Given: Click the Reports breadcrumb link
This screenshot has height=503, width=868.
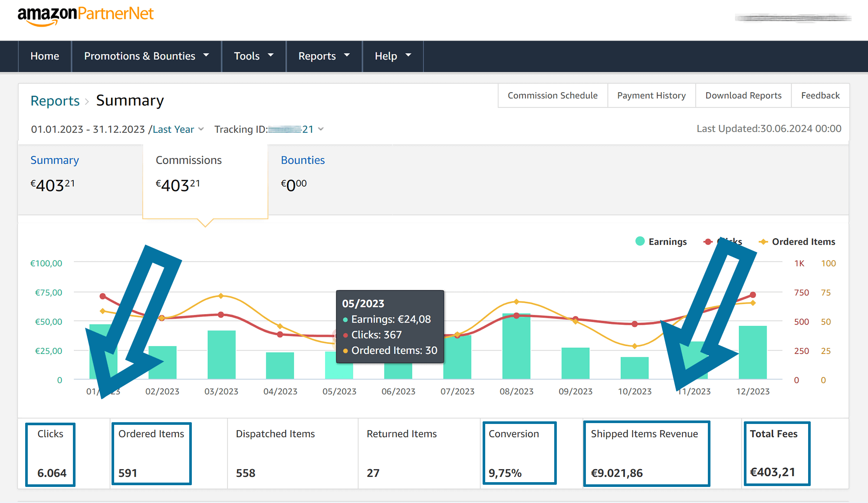Looking at the screenshot, I should tap(55, 101).
